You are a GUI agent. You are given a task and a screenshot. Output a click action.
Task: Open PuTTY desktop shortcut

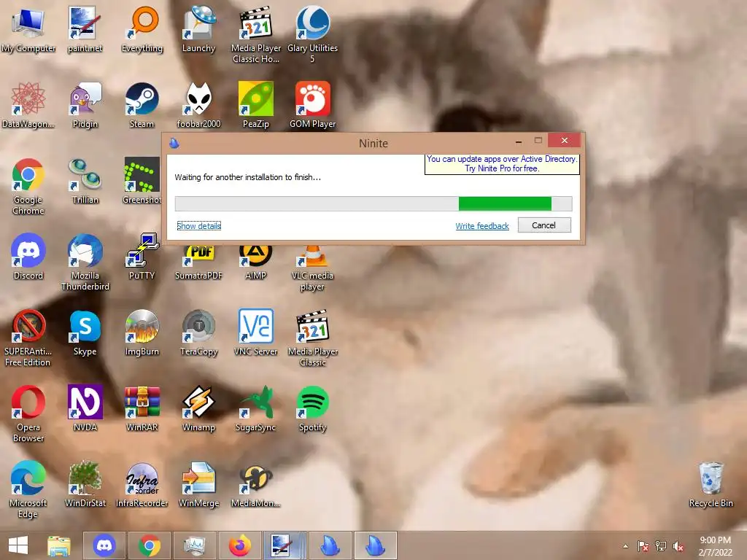click(x=142, y=256)
